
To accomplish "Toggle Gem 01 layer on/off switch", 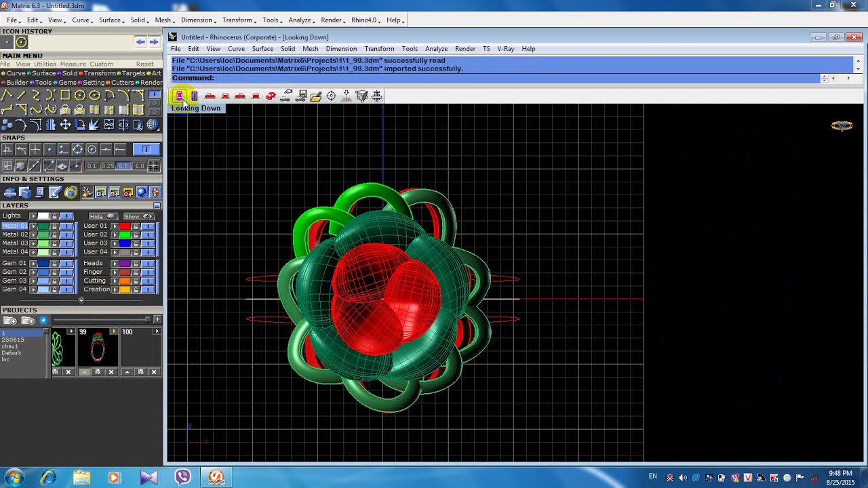I will coord(66,264).
